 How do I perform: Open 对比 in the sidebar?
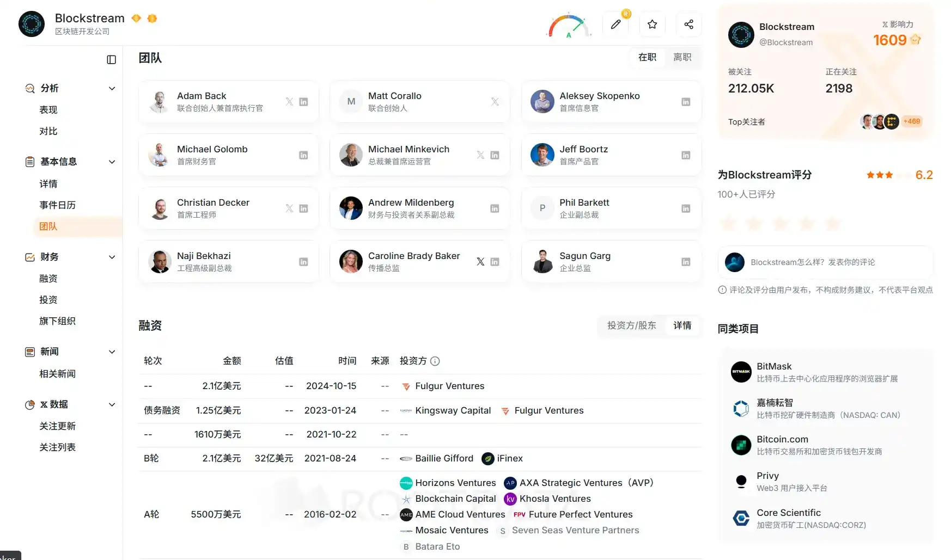click(48, 131)
